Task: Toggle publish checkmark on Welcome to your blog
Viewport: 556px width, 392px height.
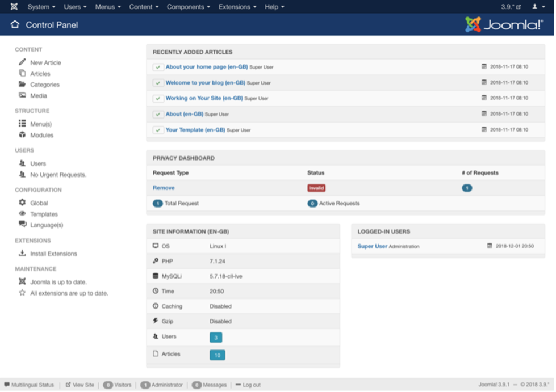Action: click(x=158, y=82)
